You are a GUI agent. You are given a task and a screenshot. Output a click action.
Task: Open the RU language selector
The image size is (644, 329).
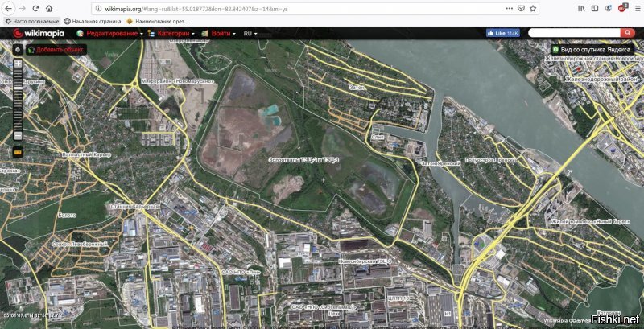pos(250,34)
